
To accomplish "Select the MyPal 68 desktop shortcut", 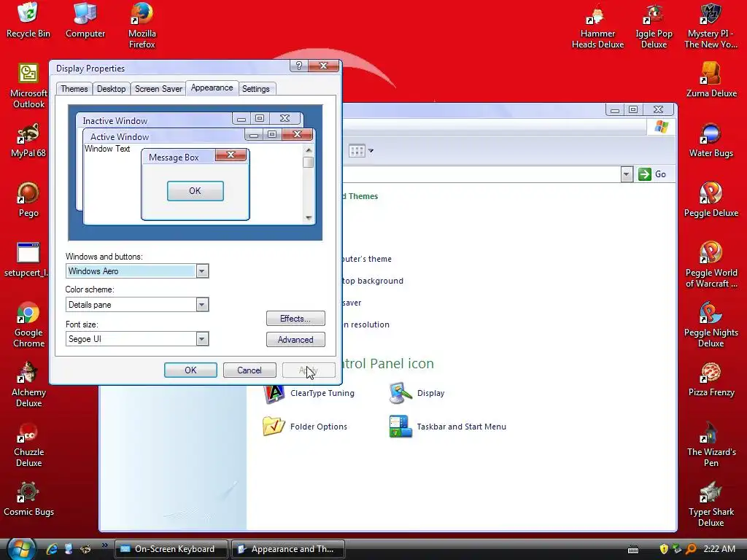I will click(28, 141).
